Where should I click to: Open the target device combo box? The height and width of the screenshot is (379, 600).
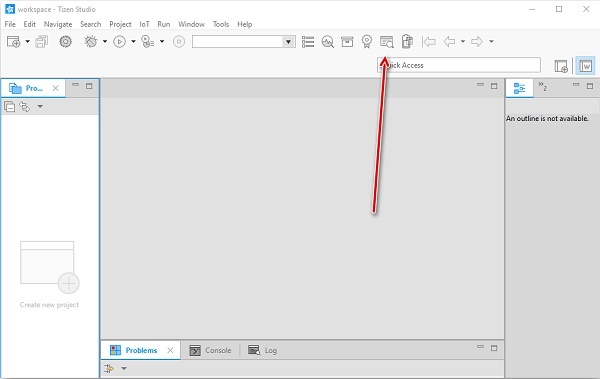244,41
